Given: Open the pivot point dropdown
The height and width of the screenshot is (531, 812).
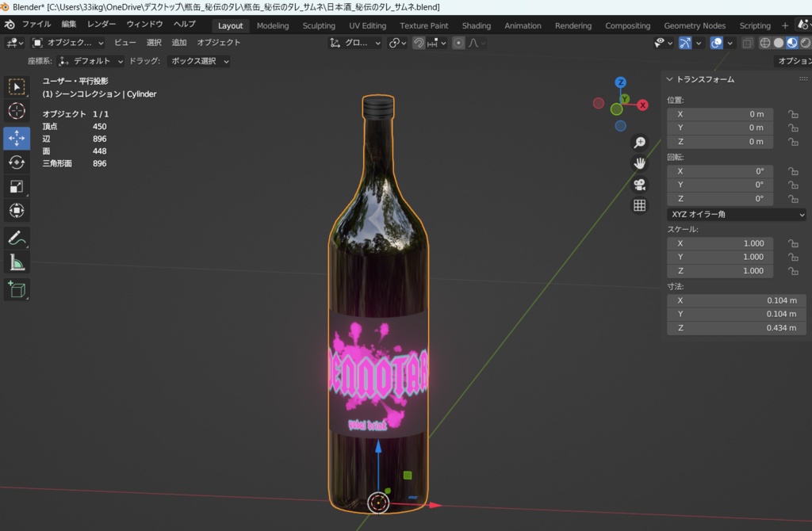Looking at the screenshot, I should (398, 44).
